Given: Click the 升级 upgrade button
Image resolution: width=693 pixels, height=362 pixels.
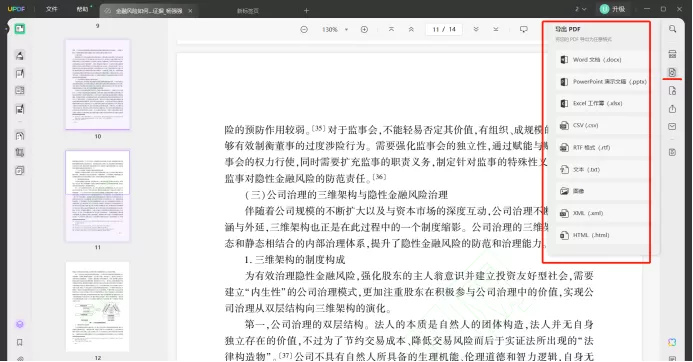Looking at the screenshot, I should pos(613,9).
